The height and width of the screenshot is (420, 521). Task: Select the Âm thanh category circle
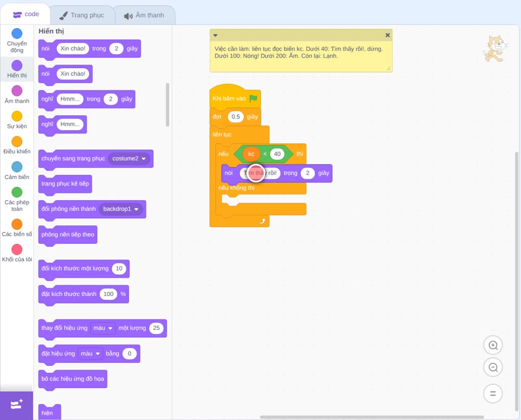pos(17,91)
